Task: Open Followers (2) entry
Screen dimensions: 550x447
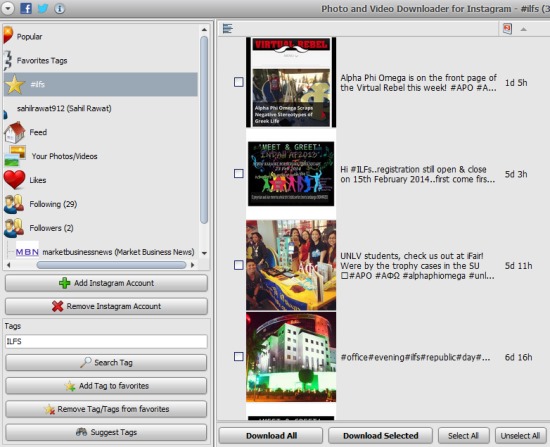Action: 51,228
